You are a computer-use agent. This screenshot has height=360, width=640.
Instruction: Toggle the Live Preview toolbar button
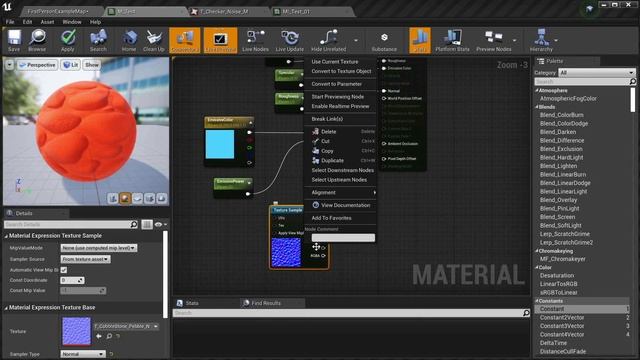tap(220, 40)
